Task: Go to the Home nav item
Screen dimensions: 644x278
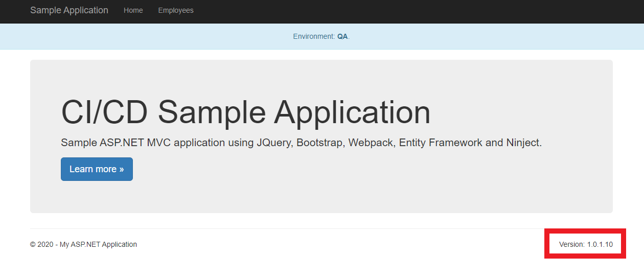Action: pos(133,10)
